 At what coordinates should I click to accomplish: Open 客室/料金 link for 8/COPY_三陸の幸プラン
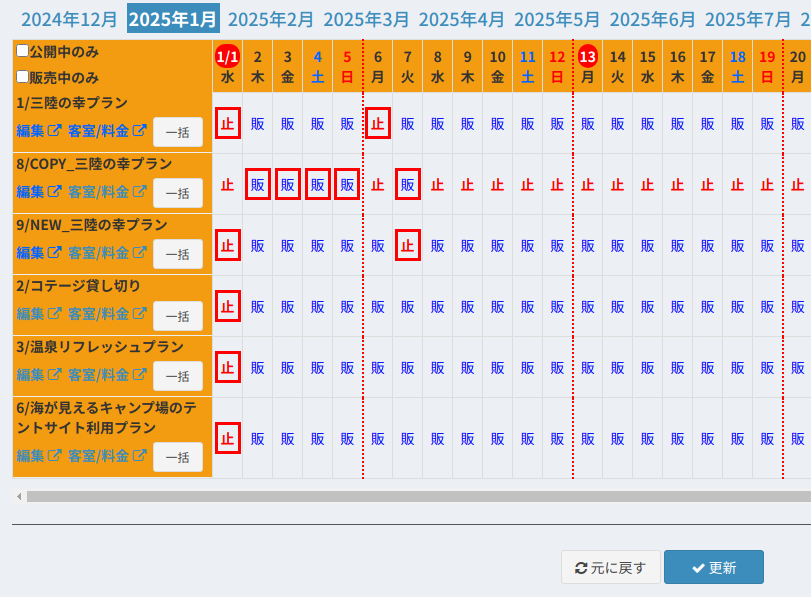point(107,192)
